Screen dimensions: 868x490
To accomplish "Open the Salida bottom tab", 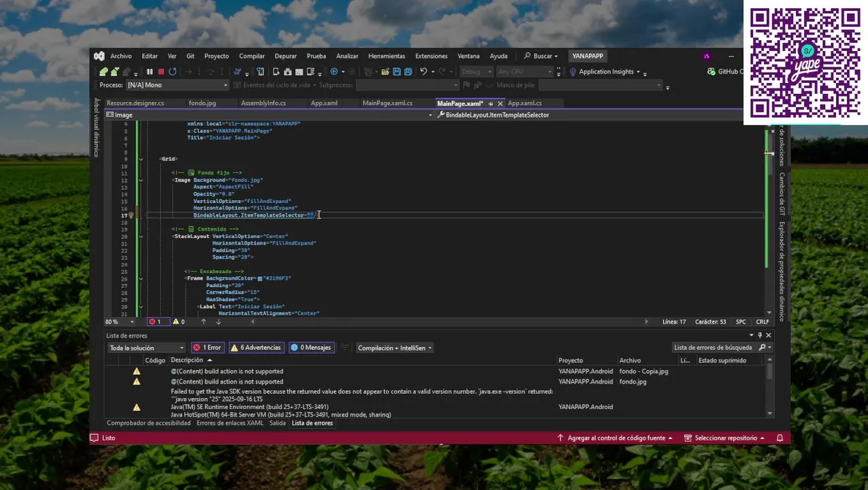I will (277, 423).
